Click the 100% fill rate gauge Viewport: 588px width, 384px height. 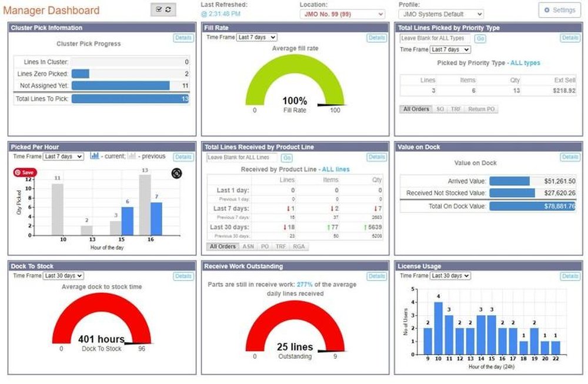coord(295,81)
